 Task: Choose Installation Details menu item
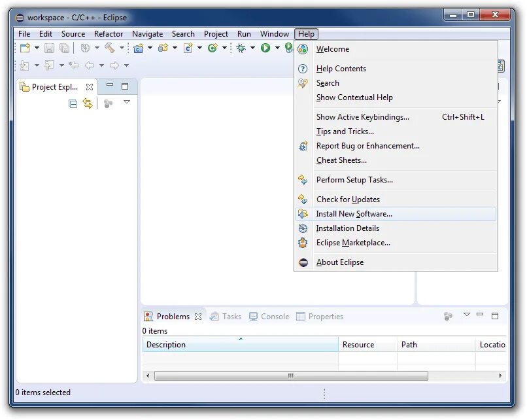(x=396, y=228)
